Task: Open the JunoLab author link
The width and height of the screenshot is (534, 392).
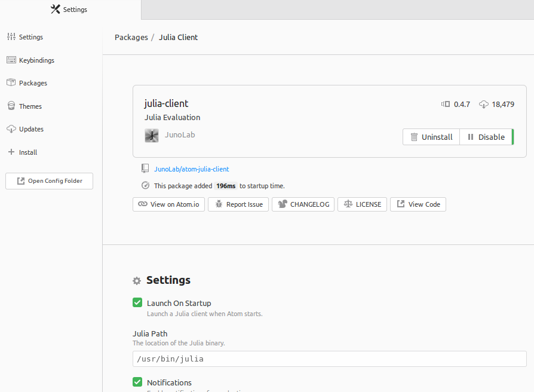Action: point(180,134)
